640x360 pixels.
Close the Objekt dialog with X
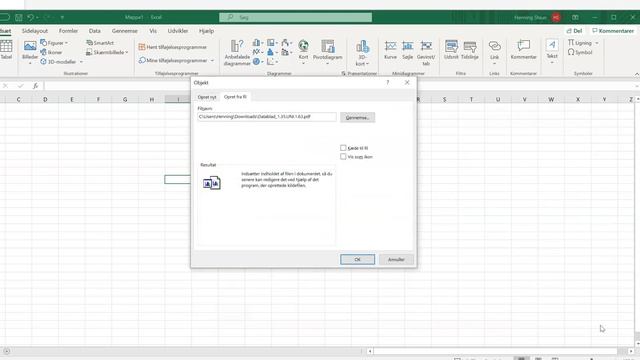[407, 82]
